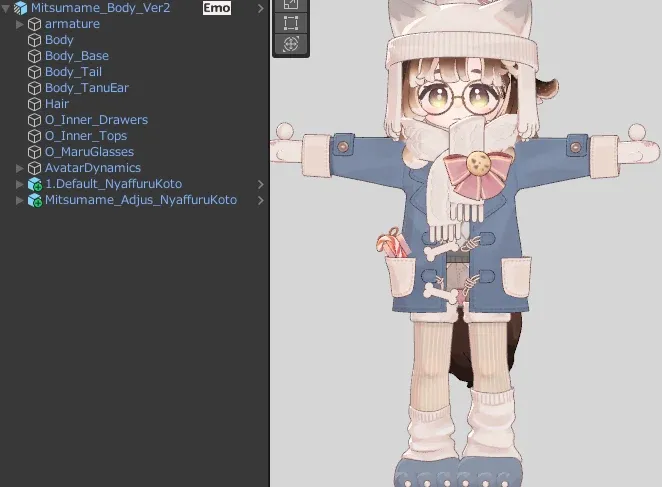Click the AvatarDynamics cube icon
Viewport: 662px width, 487px height.
(34, 169)
